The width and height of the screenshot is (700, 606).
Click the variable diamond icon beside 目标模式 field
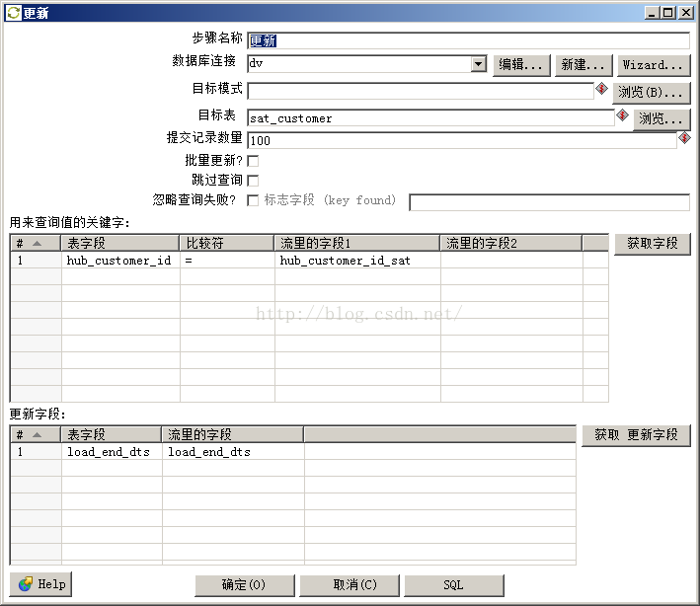coord(601,89)
